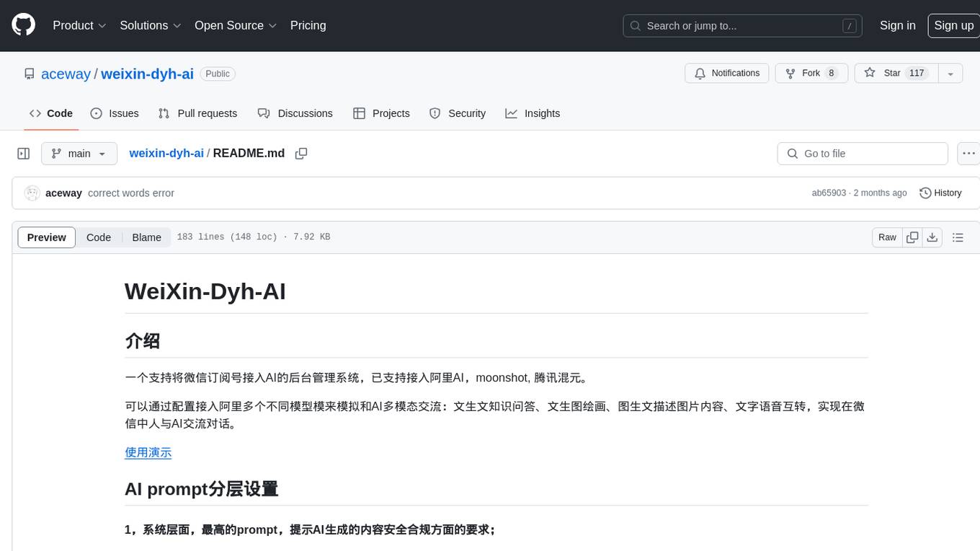The width and height of the screenshot is (980, 551).
Task: View the file History
Action: coord(940,193)
